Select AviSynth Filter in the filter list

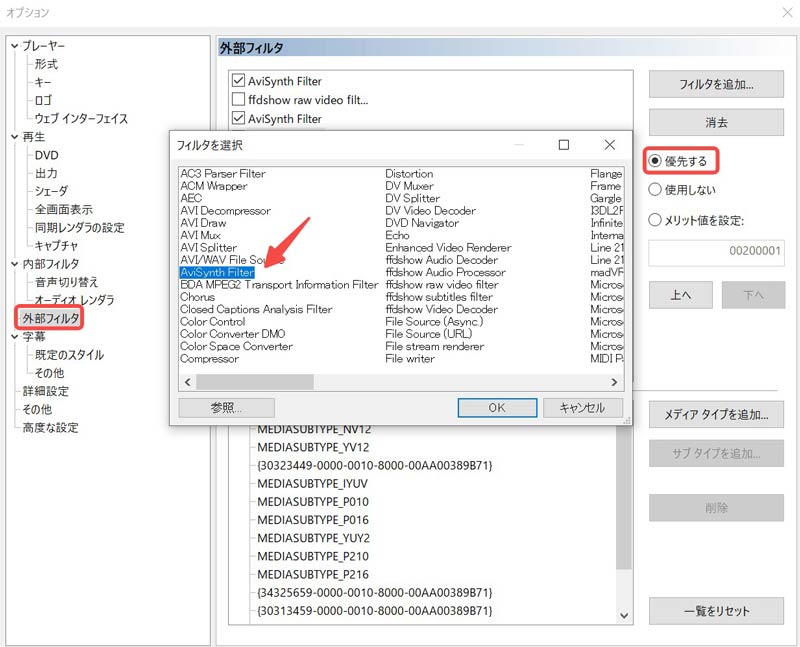pos(217,272)
